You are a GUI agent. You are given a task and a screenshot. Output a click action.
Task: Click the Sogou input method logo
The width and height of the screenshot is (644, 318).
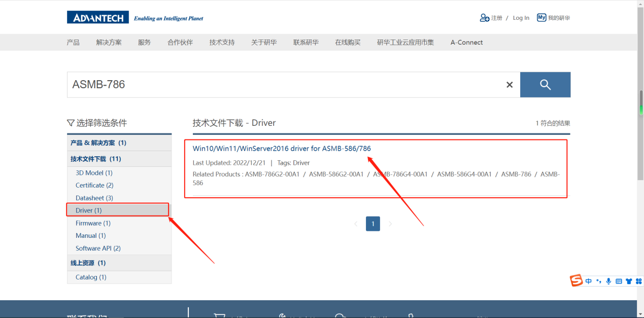tap(576, 281)
